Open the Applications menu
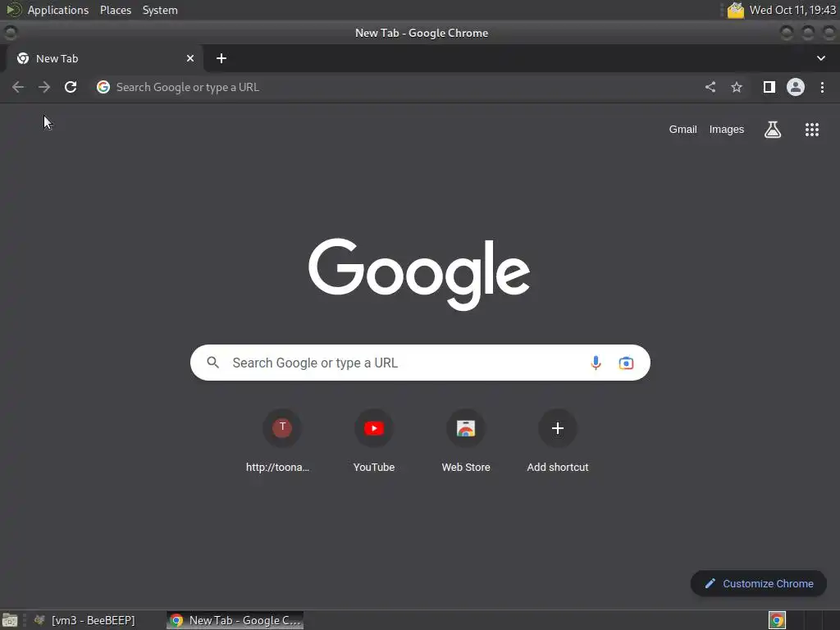The width and height of the screenshot is (840, 630). 58,10
